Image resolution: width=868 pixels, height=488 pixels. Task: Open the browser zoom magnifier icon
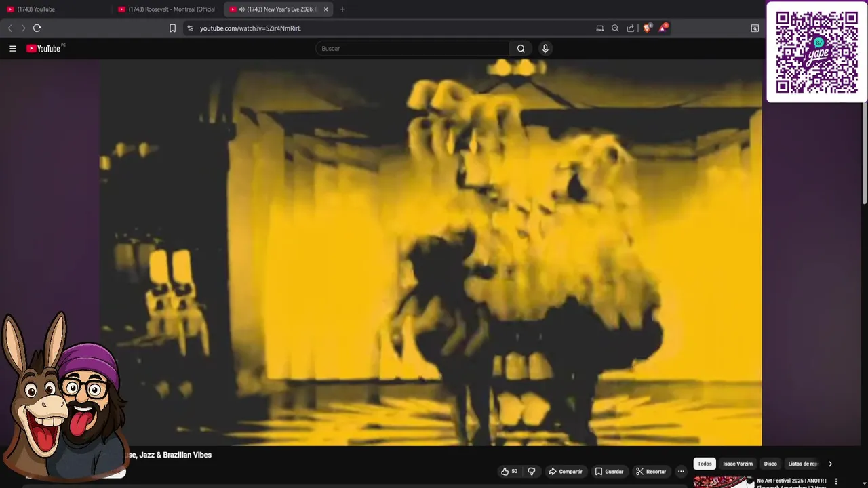coord(615,28)
